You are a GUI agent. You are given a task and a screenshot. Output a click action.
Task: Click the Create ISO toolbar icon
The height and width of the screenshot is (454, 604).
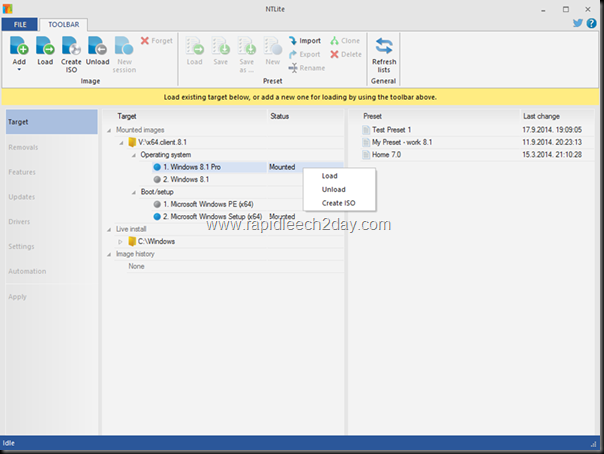(71, 45)
